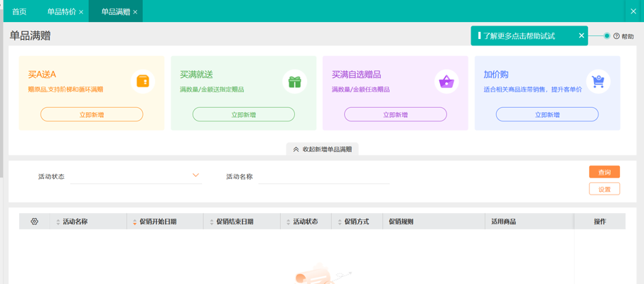644x284 pixels.
Task: Click the teal dot next to 帮助
Action: coord(606,35)
